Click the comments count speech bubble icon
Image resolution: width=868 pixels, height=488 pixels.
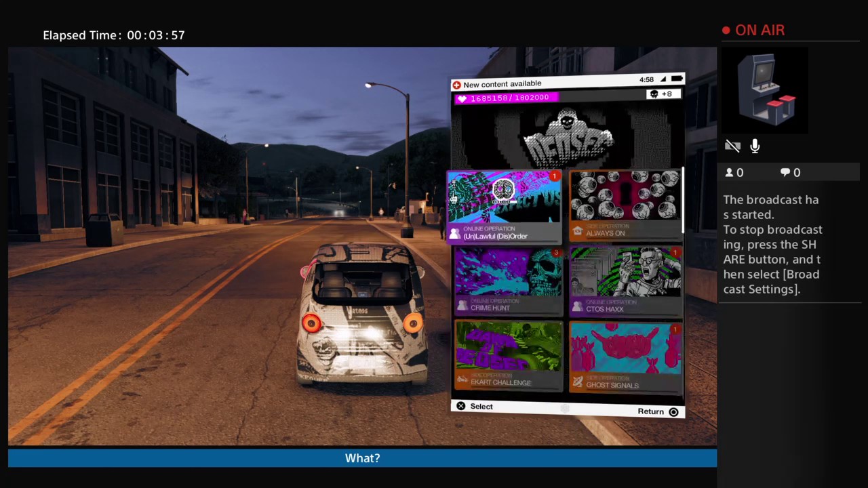coord(785,173)
